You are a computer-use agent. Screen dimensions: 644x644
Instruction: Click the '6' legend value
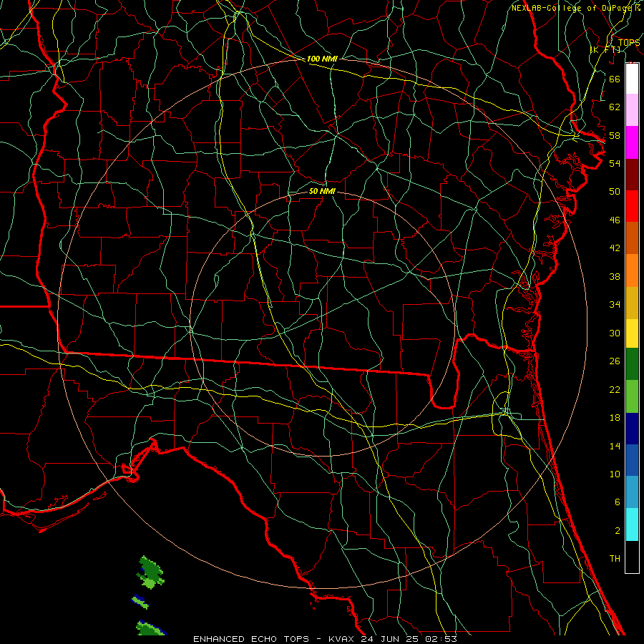(617, 502)
